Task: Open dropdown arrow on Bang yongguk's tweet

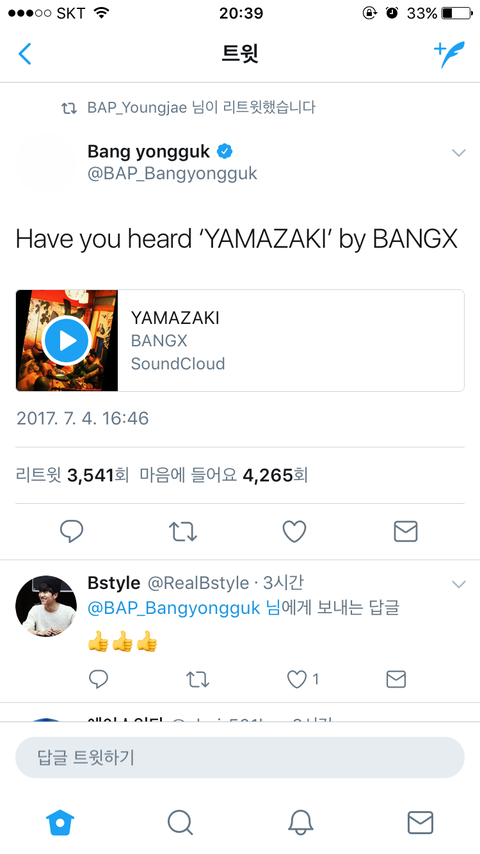Action: (x=459, y=153)
